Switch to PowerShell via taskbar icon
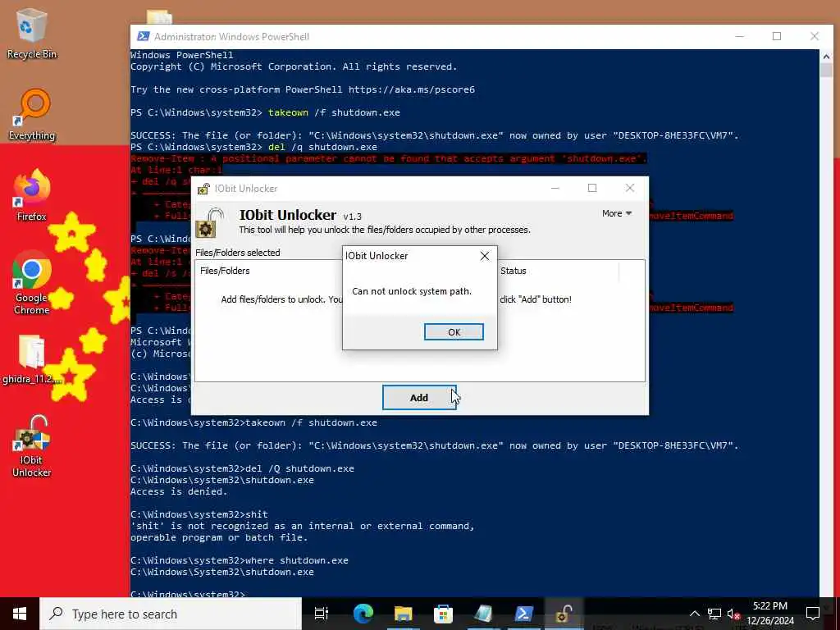Screen dimensions: 840x630 (x=523, y=614)
